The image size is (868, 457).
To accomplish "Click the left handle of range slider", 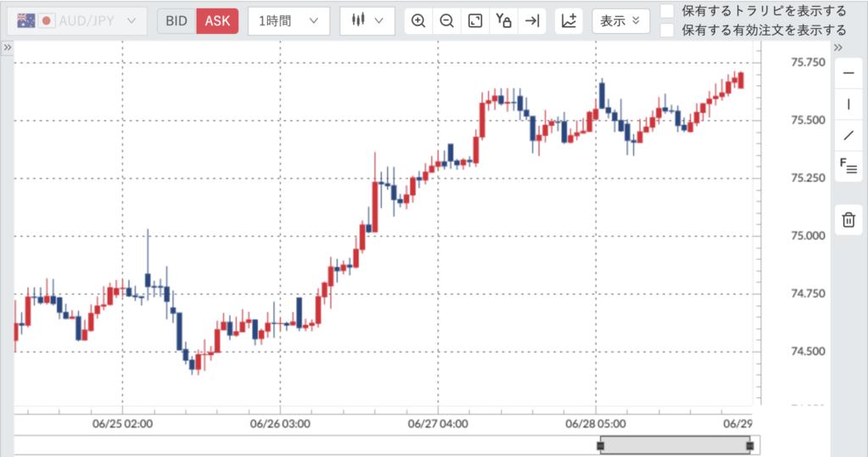I will (601, 445).
